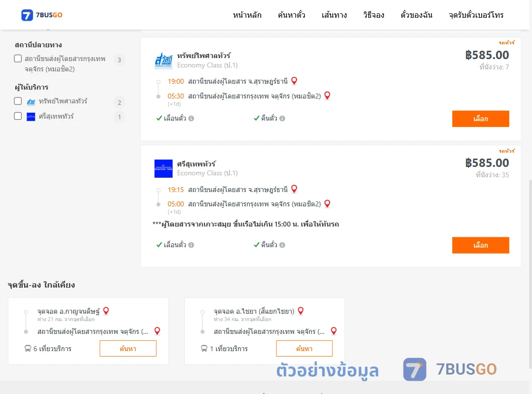Click ค้นหา on the ไชยา card
Screen dimensions: 532x394
coord(304,349)
